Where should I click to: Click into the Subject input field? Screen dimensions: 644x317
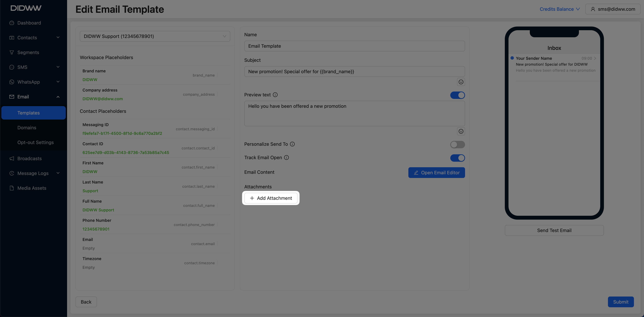pyautogui.click(x=354, y=72)
